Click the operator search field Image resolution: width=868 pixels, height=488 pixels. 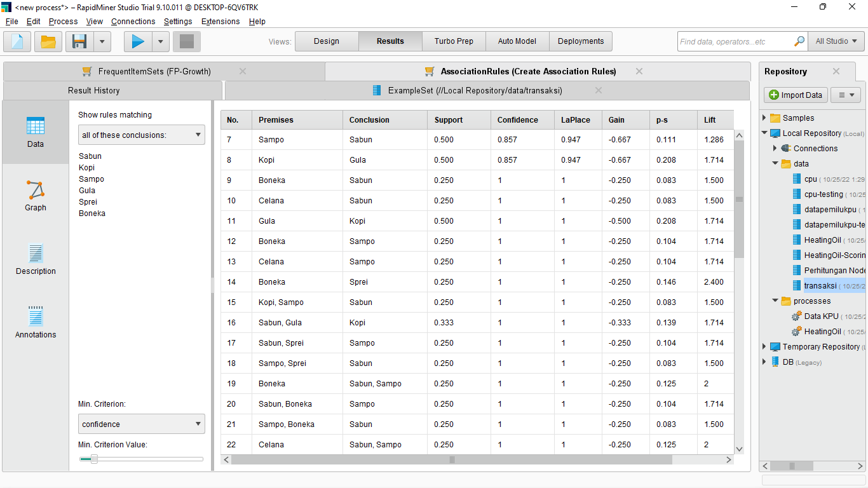[x=737, y=41]
